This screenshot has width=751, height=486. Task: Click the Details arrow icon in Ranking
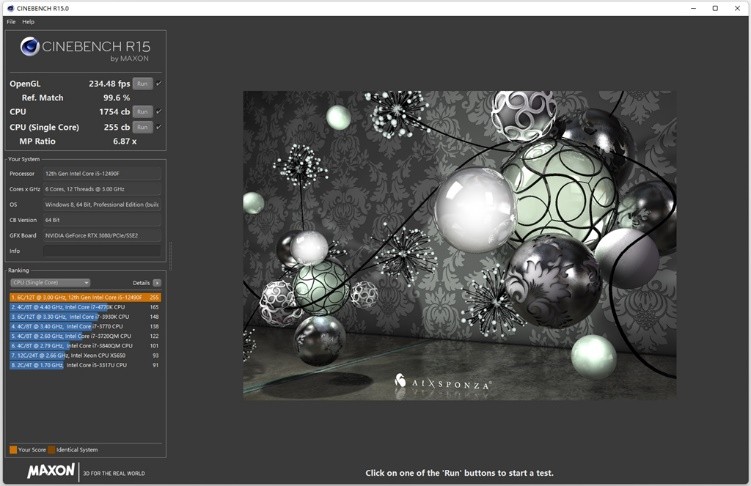(157, 283)
